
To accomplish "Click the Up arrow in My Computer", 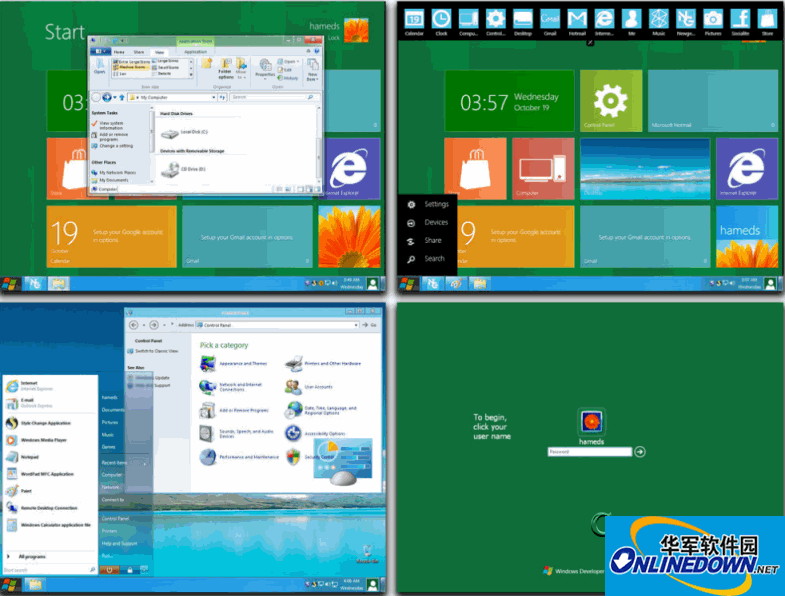I will (x=122, y=97).
